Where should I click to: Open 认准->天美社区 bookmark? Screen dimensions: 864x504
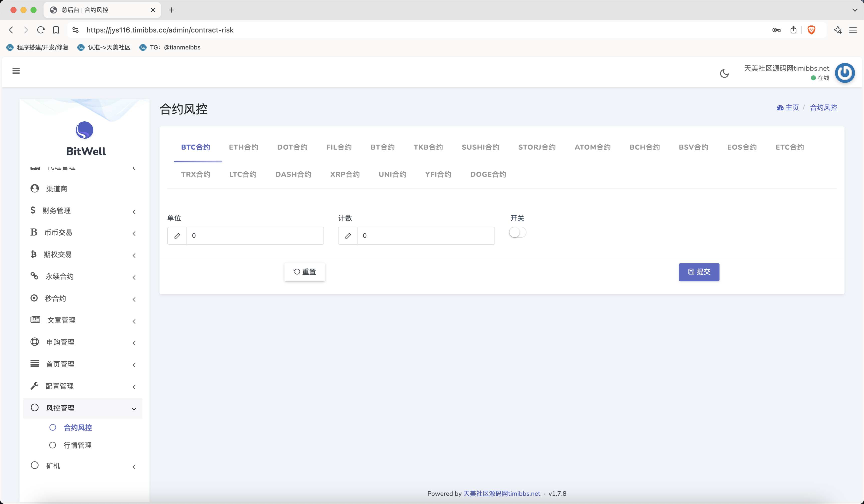point(104,47)
